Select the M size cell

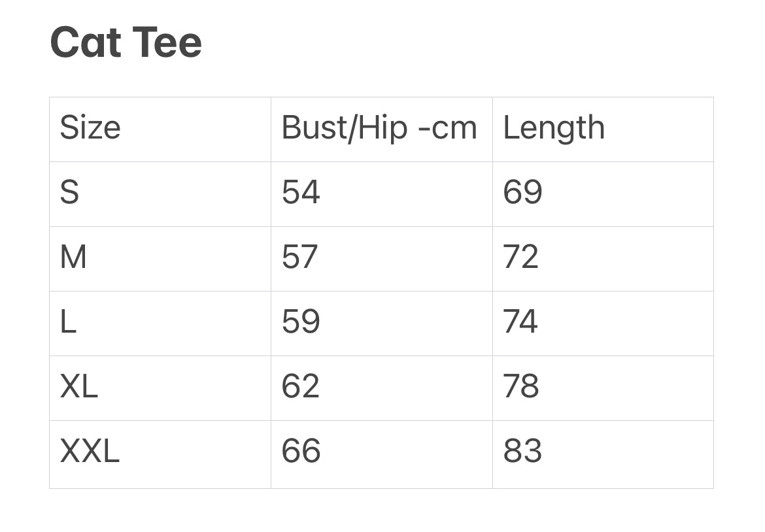click(x=73, y=257)
